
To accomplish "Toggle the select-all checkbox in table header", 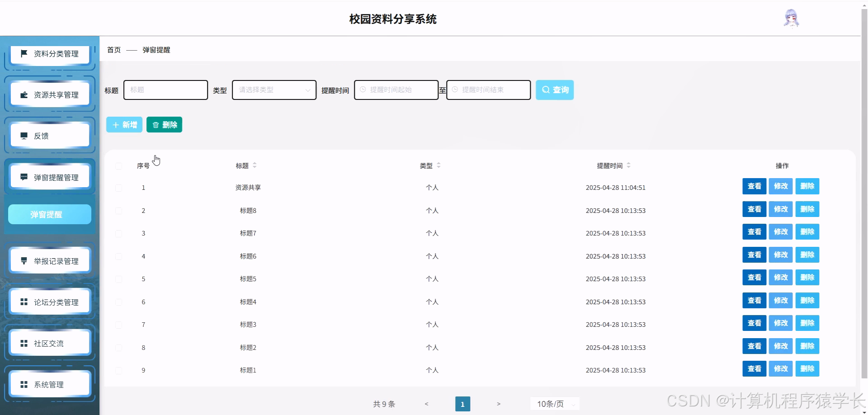I will point(118,165).
